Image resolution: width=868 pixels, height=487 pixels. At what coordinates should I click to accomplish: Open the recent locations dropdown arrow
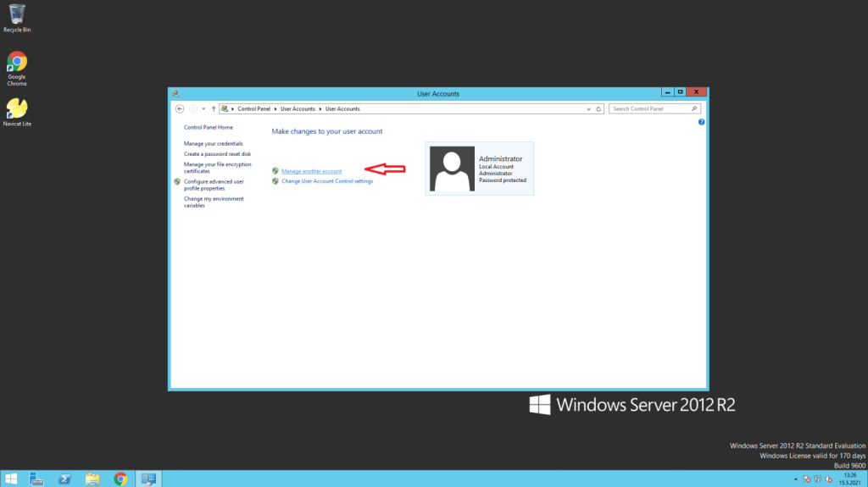(203, 109)
